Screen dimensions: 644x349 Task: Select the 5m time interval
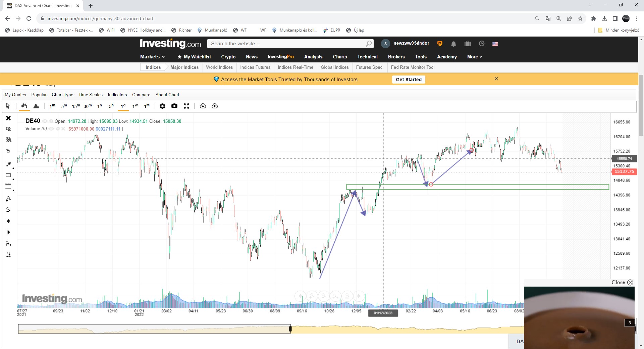pos(64,106)
